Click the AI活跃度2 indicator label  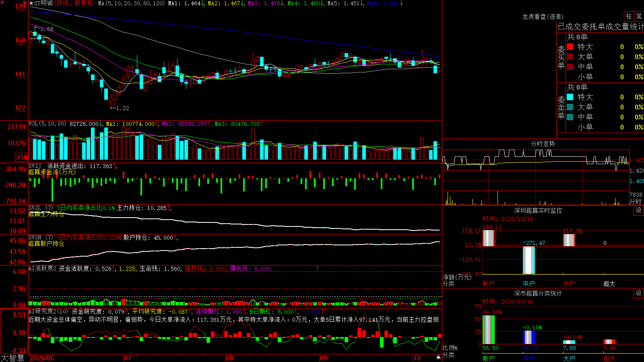43,268
